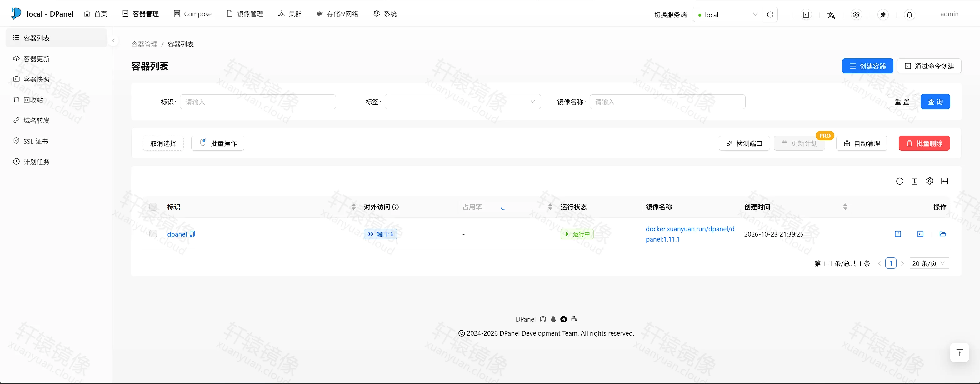Open 镜像管理 in top menu

(x=245, y=14)
